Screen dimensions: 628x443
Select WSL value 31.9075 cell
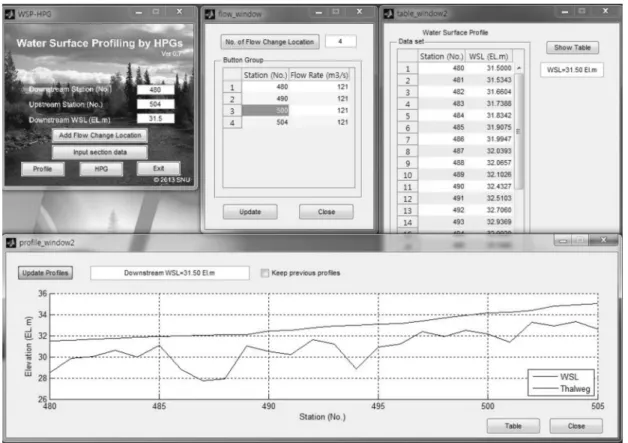point(489,127)
